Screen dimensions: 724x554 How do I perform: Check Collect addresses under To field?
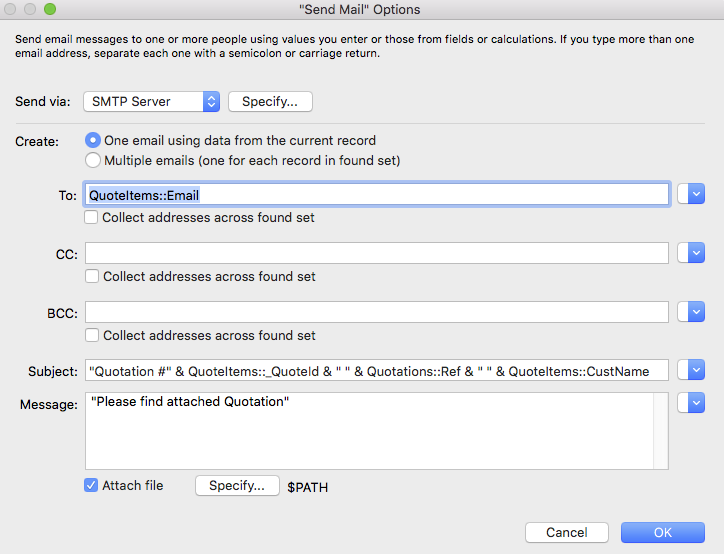click(91, 217)
